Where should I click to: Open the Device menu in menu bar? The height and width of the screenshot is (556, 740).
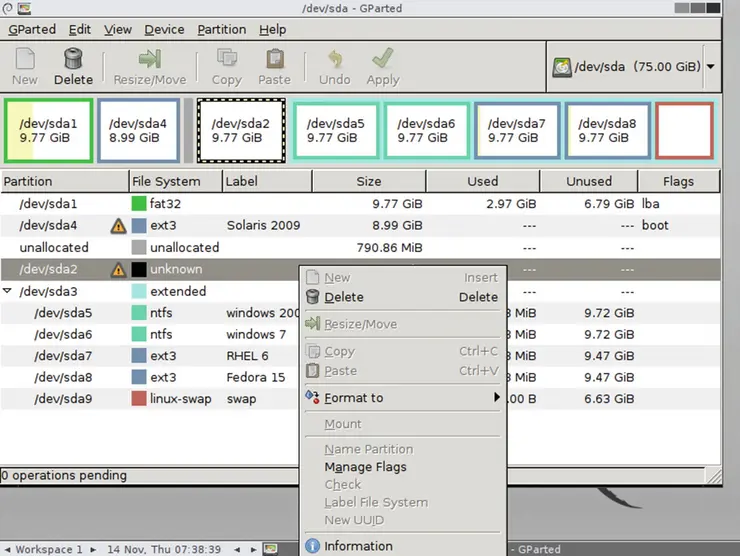[x=164, y=30]
